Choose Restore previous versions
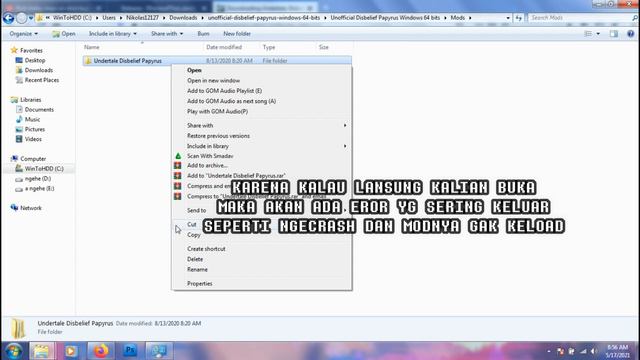This screenshot has width=640, height=360. [x=262, y=136]
